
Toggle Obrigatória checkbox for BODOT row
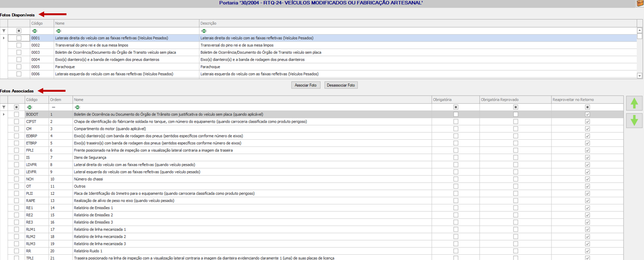456,115
